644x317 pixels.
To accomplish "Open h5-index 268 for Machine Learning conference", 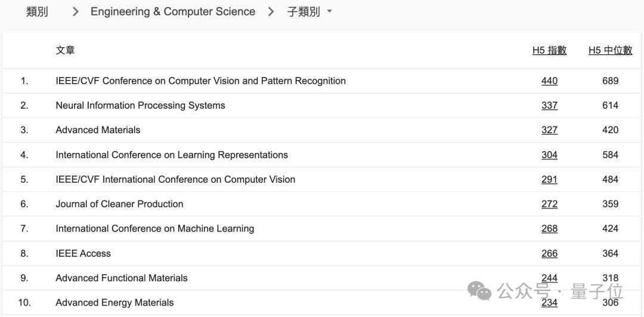I will (x=549, y=229).
